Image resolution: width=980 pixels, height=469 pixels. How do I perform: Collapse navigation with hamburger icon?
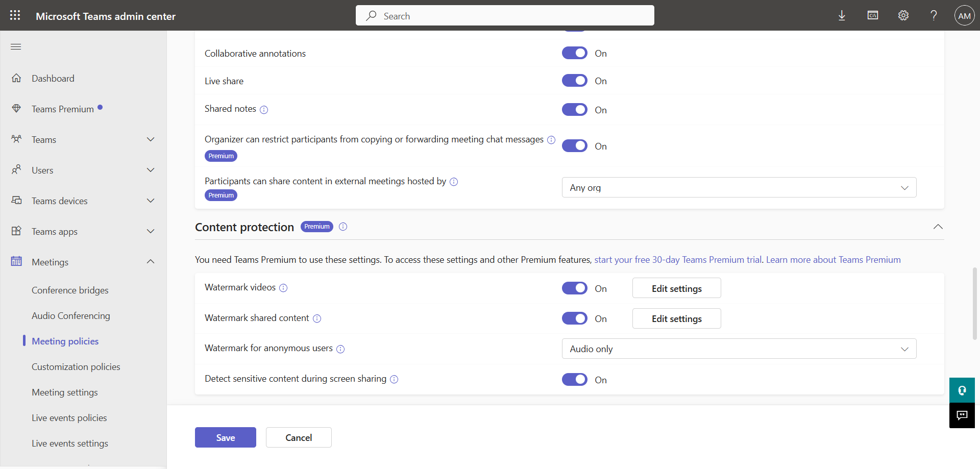tap(16, 47)
